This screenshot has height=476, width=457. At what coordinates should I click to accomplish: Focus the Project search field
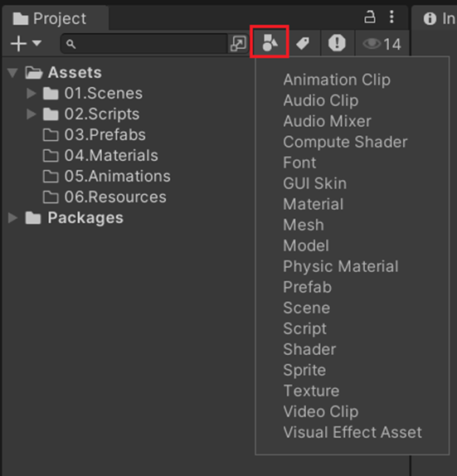(144, 44)
